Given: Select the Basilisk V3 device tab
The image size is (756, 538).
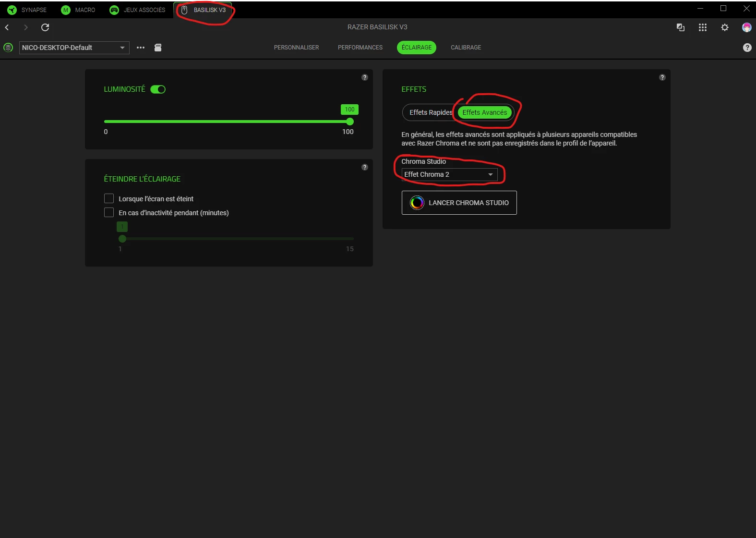Looking at the screenshot, I should tap(204, 10).
